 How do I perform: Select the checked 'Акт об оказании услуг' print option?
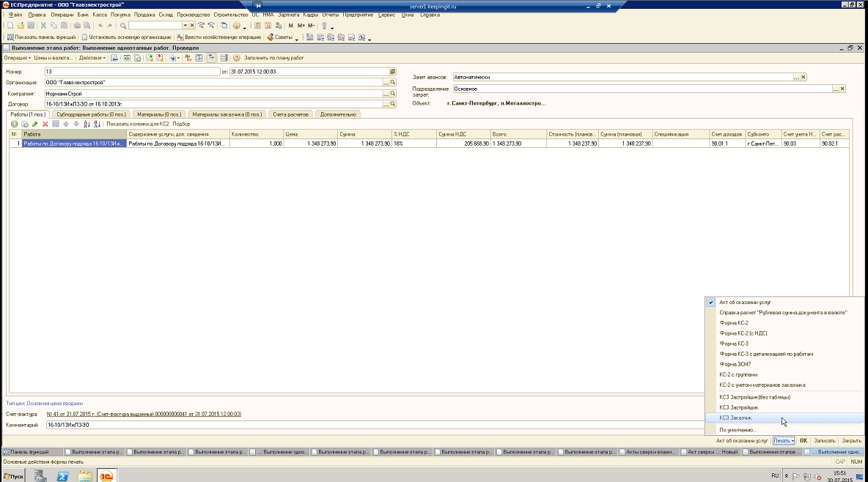745,302
